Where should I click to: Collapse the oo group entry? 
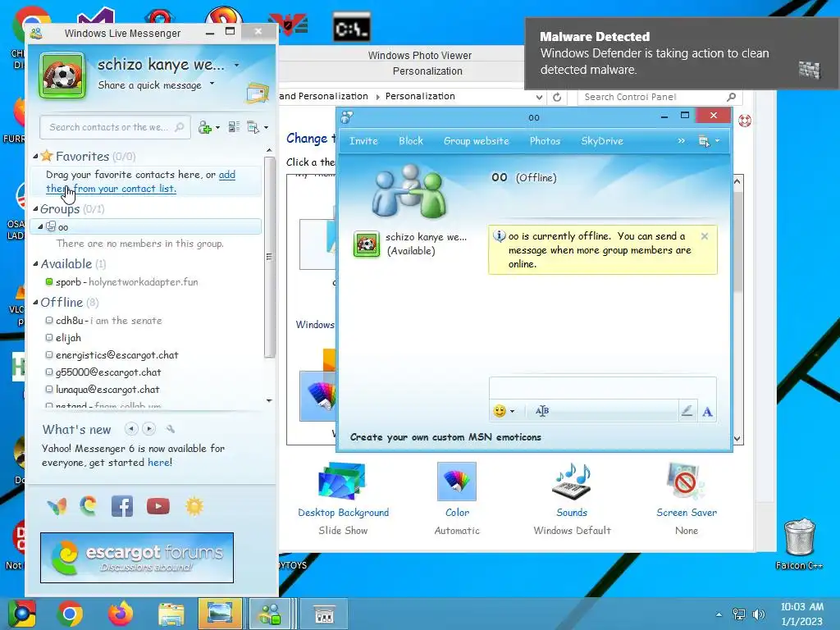pos(40,226)
